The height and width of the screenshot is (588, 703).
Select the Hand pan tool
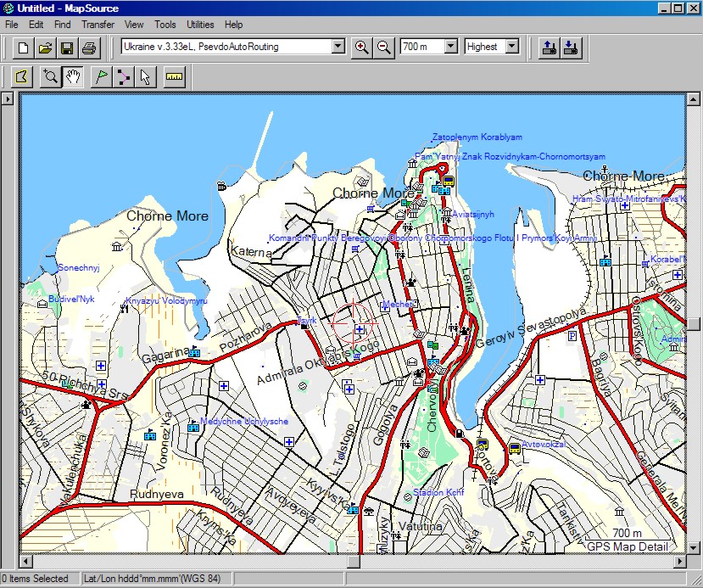point(73,77)
